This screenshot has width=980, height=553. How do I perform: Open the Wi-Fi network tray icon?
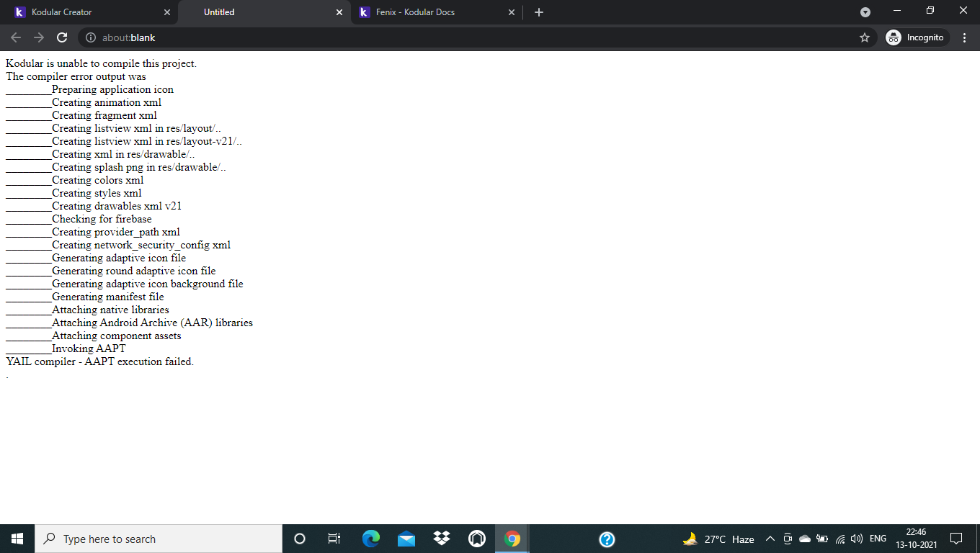click(x=839, y=539)
